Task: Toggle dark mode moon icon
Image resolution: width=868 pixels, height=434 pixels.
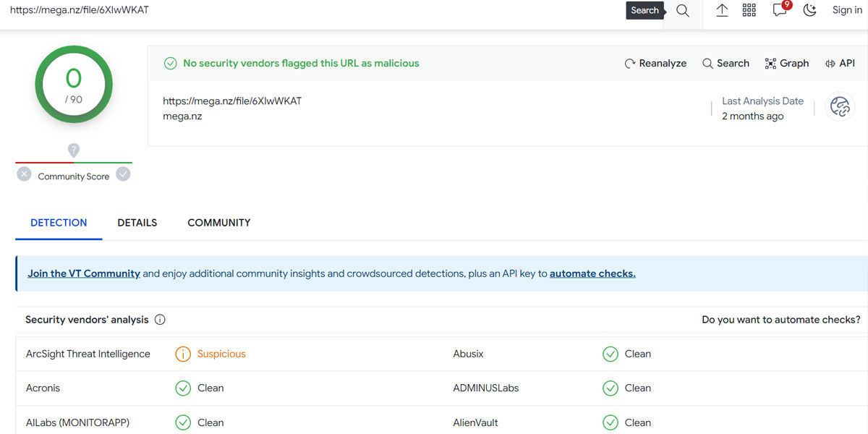Action: point(810,10)
